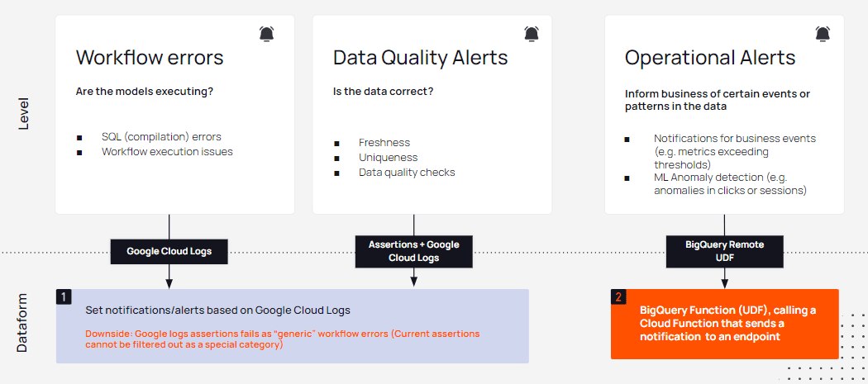The image size is (868, 384).
Task: Click the Assertions + Google Cloud Logs label
Action: coord(414,251)
